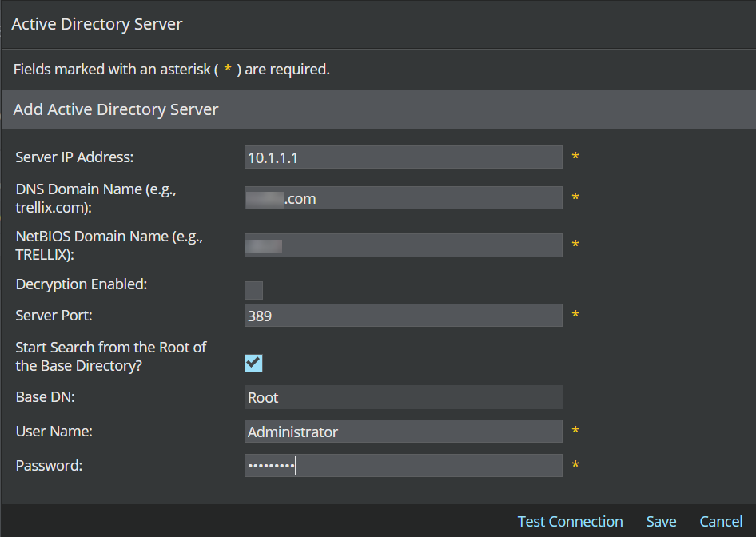
Task: Click the Server IP Address field
Action: click(403, 157)
